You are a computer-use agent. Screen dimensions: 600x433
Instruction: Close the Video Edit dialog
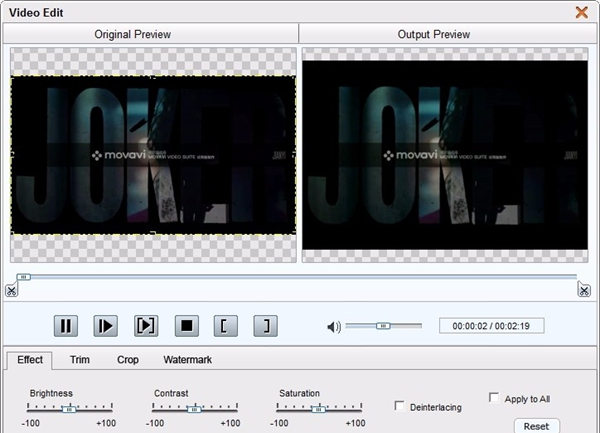[x=582, y=12]
